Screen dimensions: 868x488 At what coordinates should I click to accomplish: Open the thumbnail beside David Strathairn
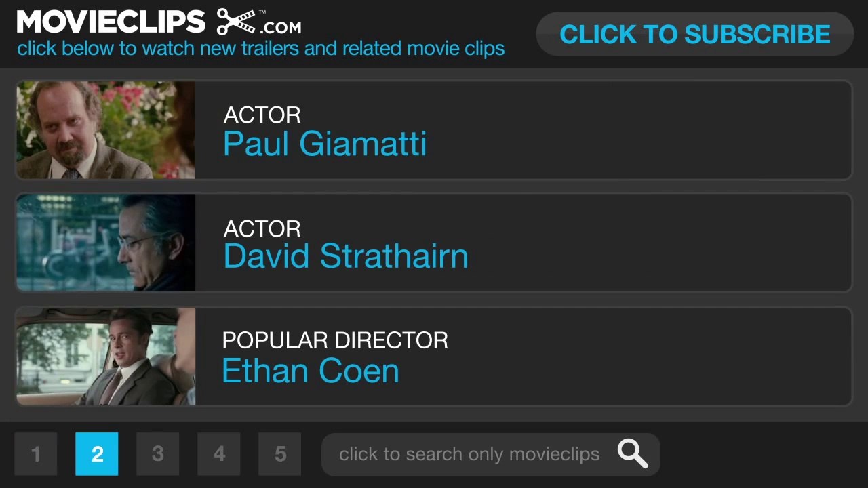[106, 243]
